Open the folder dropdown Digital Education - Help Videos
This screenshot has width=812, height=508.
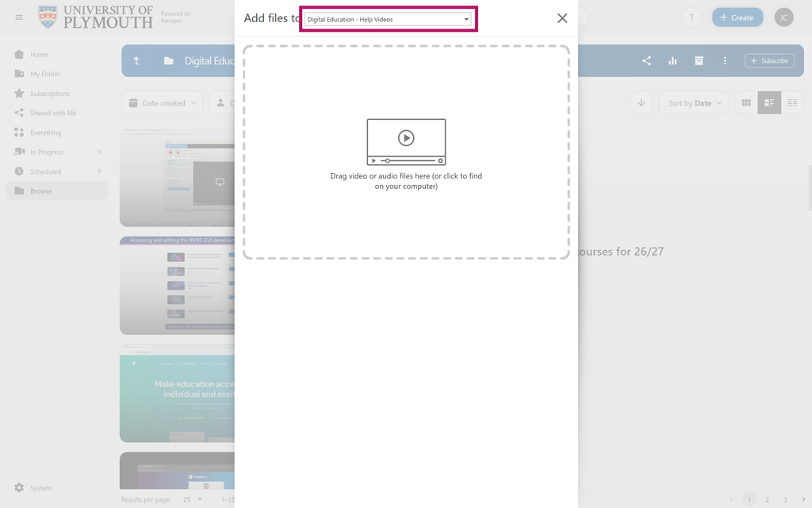(x=388, y=19)
